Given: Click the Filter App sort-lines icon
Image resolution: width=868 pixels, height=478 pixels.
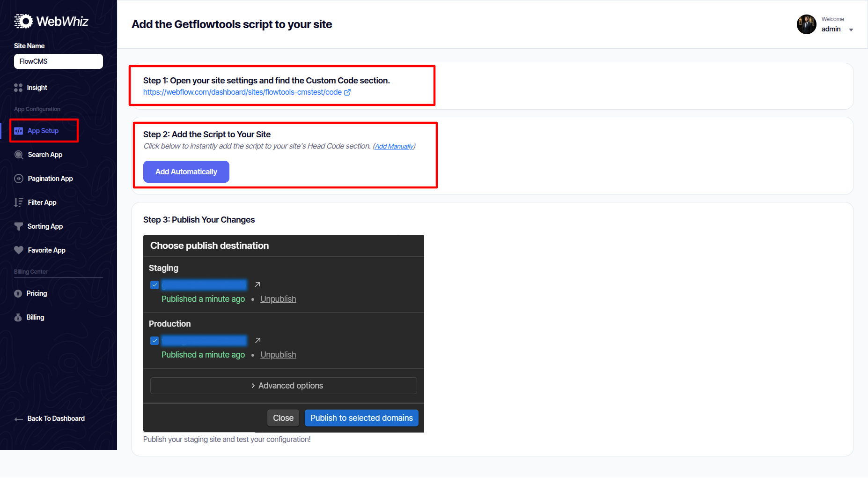Looking at the screenshot, I should 19,202.
